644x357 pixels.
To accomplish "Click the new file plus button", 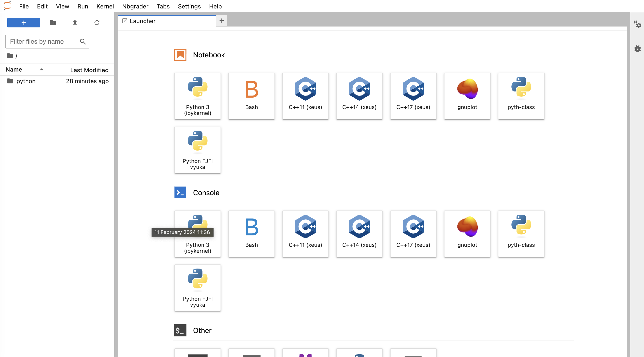I will (x=24, y=22).
